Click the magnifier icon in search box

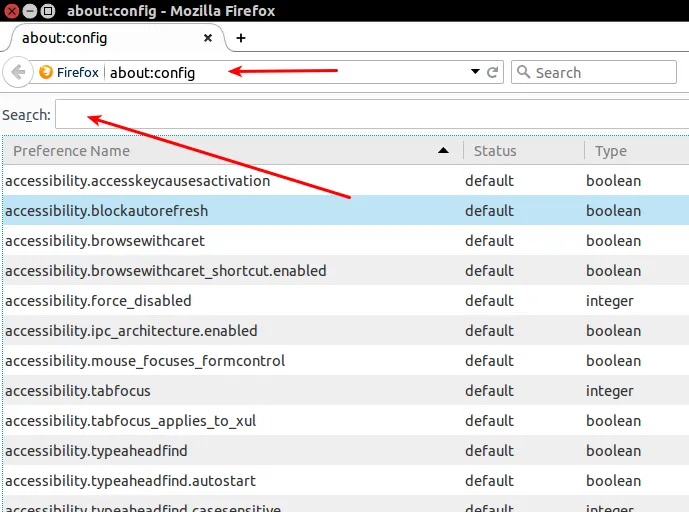(523, 72)
